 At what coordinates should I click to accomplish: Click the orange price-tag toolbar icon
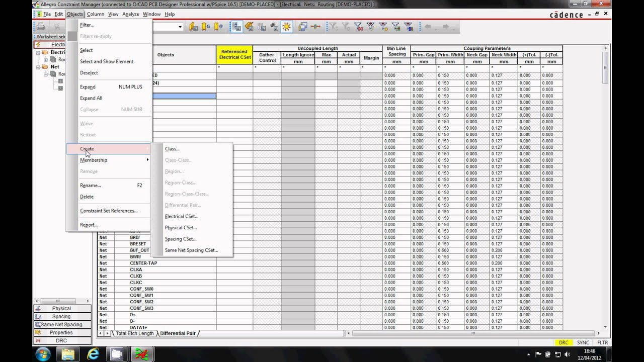249,27
